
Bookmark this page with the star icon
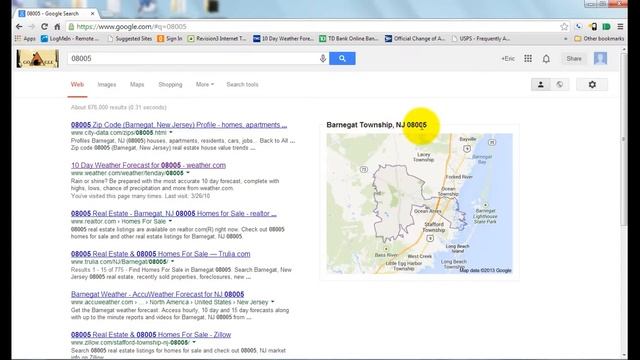click(564, 27)
